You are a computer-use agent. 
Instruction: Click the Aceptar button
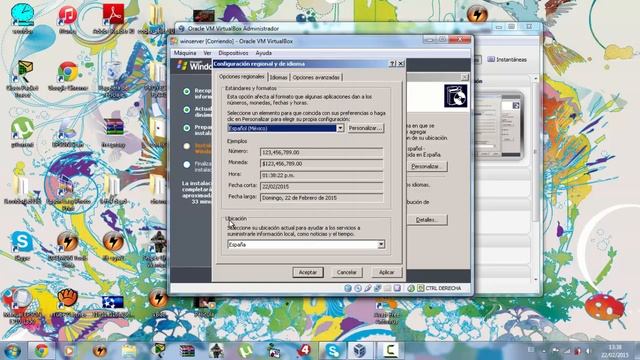308,272
